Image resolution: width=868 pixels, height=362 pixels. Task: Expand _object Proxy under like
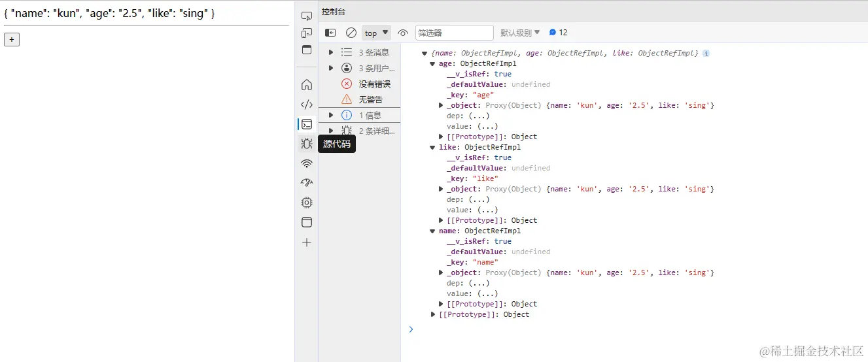click(x=441, y=189)
